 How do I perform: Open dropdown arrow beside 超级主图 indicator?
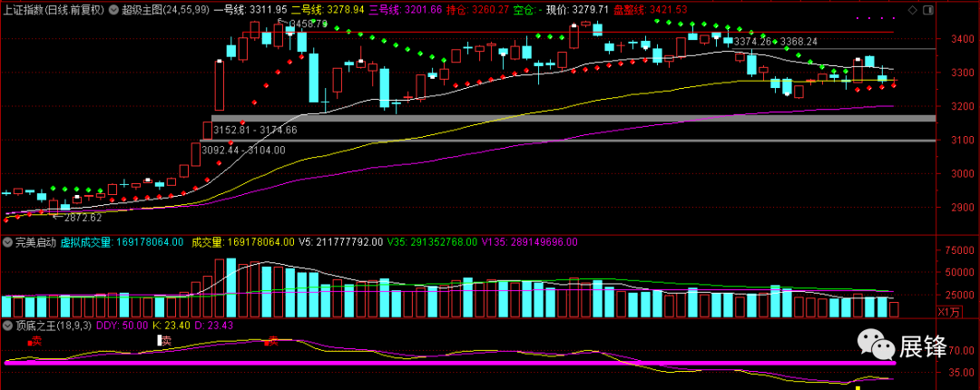click(x=114, y=10)
